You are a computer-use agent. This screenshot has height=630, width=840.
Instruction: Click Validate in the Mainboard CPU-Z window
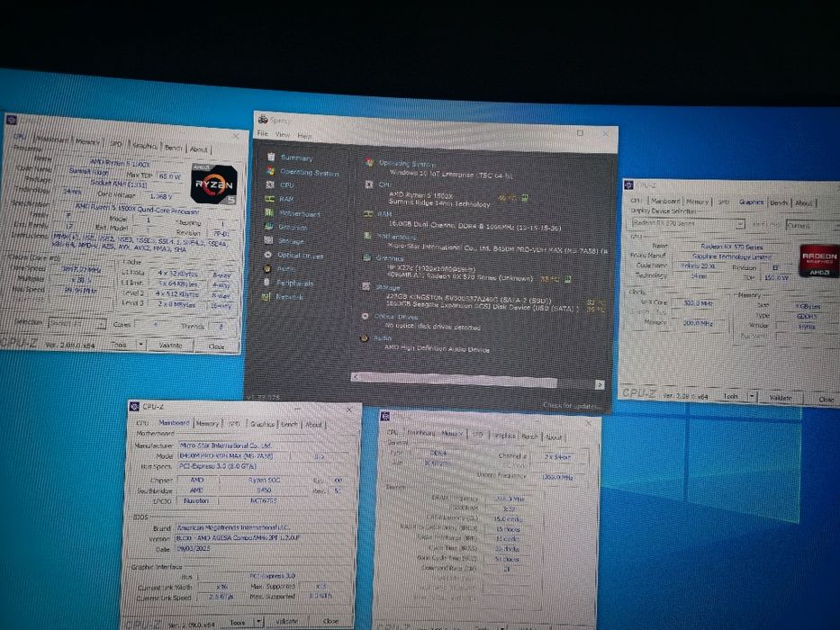pyautogui.click(x=287, y=621)
